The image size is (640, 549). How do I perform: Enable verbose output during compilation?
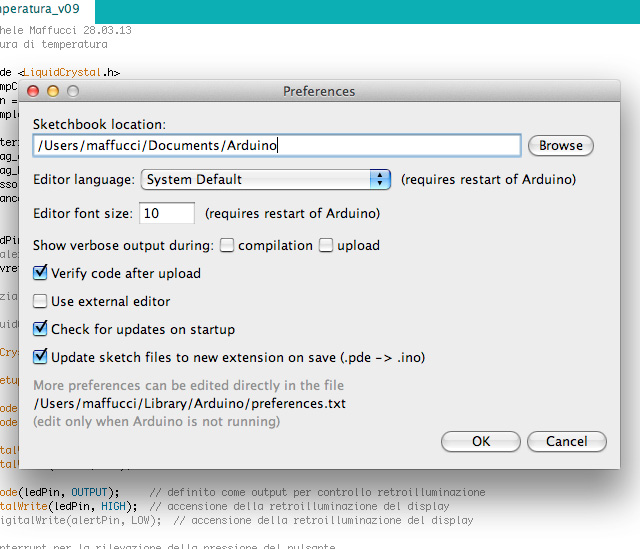click(228, 245)
